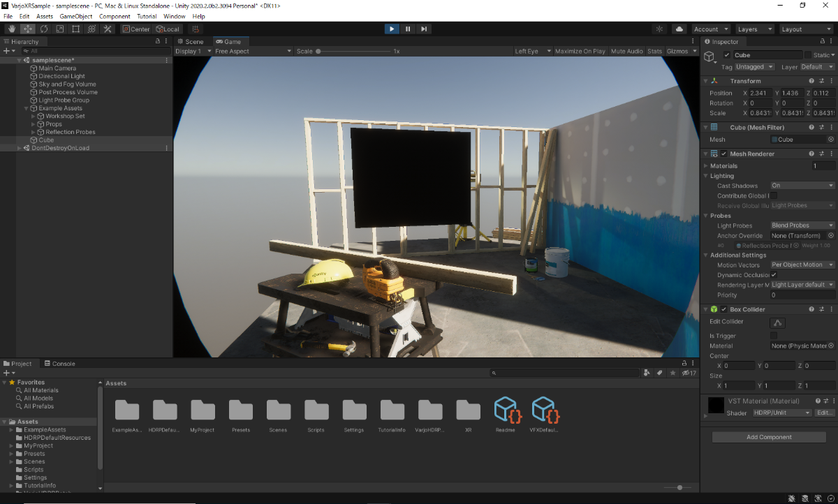Select the Rect tool
This screenshot has height=504, width=838.
(x=75, y=29)
